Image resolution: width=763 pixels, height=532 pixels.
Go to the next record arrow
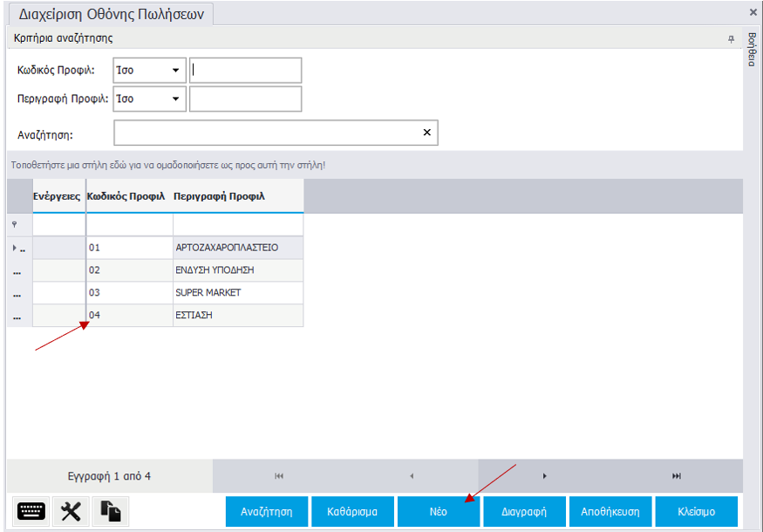[x=544, y=476]
